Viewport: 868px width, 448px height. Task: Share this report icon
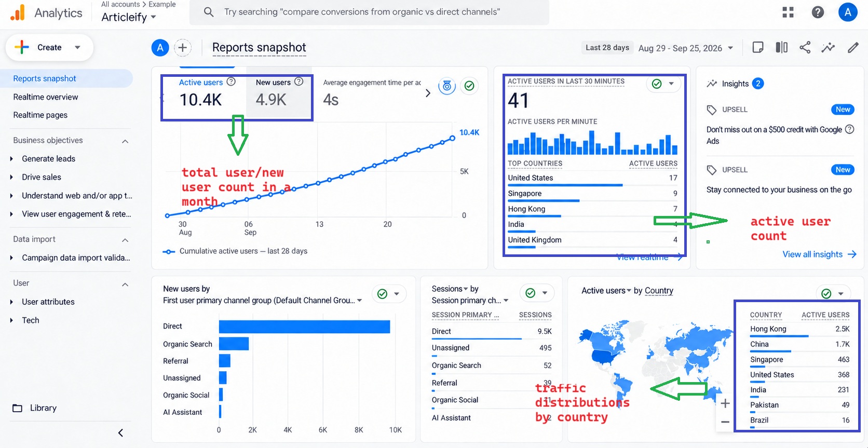tap(805, 48)
